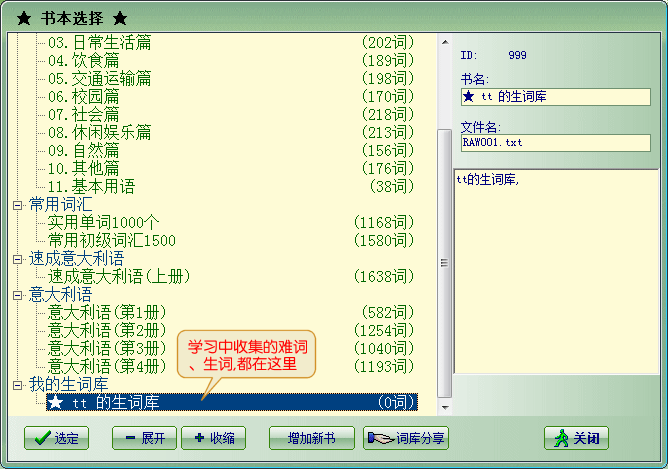Viewport: 668px width, 469px height.
Task: Select 意大利语(第1册) book
Action: 107,312
